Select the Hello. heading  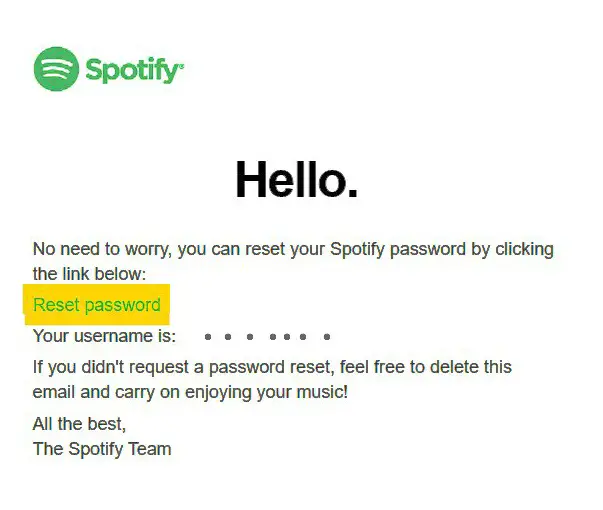[x=297, y=179]
